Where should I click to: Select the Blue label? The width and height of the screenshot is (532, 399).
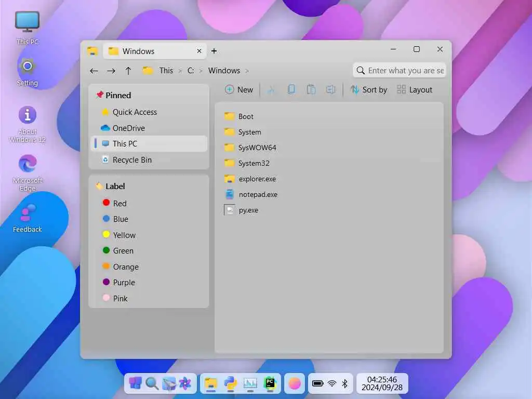pyautogui.click(x=149, y=219)
